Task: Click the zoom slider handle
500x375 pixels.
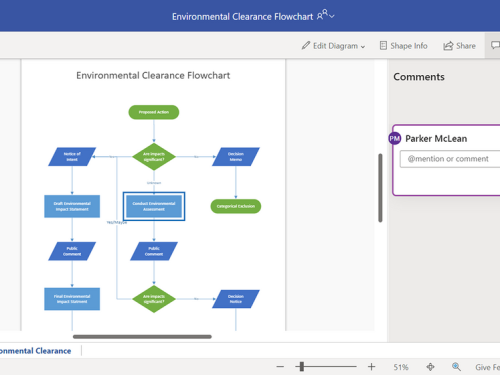Action: point(302,367)
